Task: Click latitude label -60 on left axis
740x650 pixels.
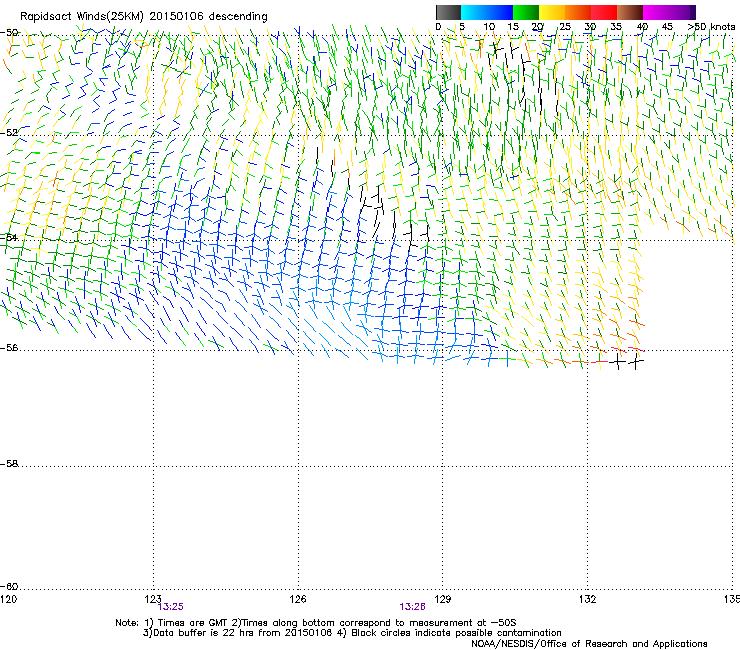Action: [9, 587]
